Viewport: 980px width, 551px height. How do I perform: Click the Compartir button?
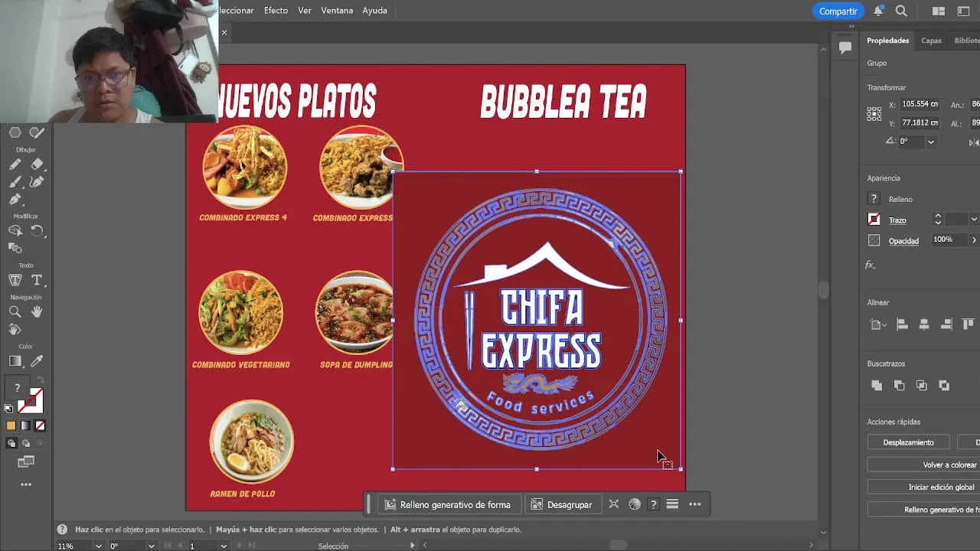pyautogui.click(x=838, y=11)
